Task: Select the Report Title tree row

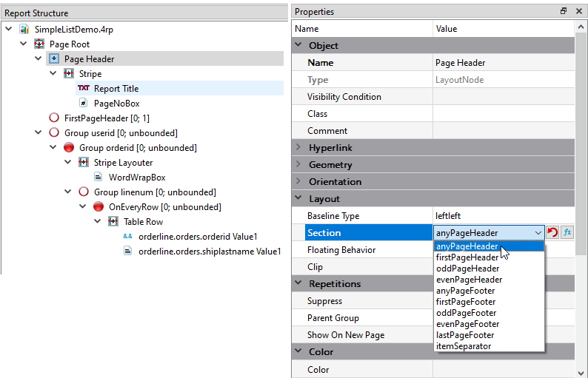Action: click(x=180, y=89)
